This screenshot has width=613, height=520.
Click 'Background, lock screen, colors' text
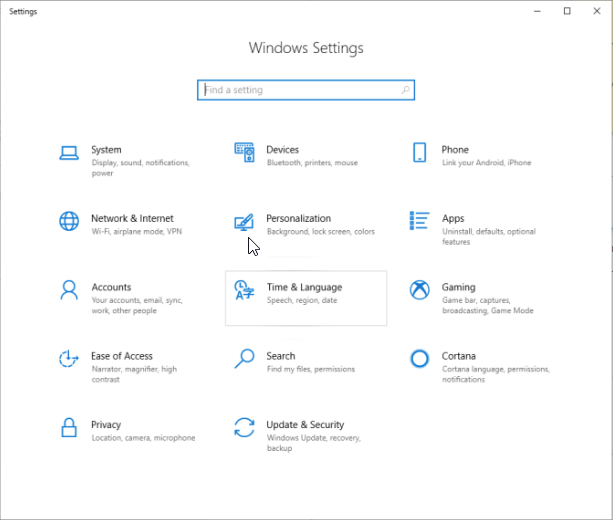(x=321, y=231)
